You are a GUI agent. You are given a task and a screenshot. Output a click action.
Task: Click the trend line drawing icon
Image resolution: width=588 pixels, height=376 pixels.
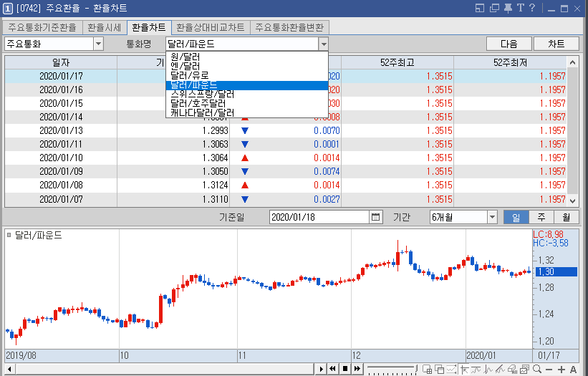point(500,370)
